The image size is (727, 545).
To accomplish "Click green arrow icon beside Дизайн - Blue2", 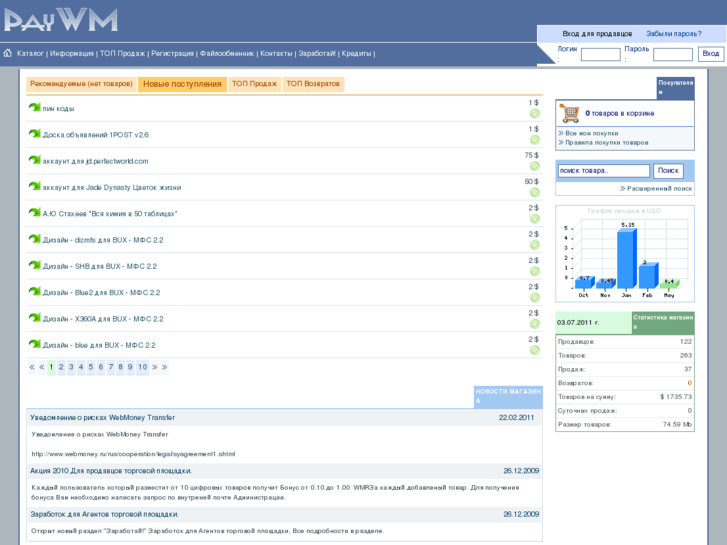I will pos(34,291).
